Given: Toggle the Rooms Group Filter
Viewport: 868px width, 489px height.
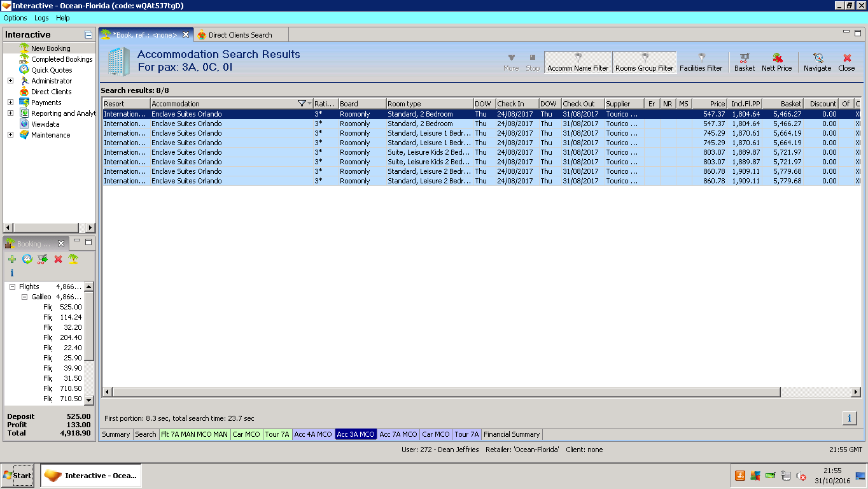Looking at the screenshot, I should click(x=644, y=62).
